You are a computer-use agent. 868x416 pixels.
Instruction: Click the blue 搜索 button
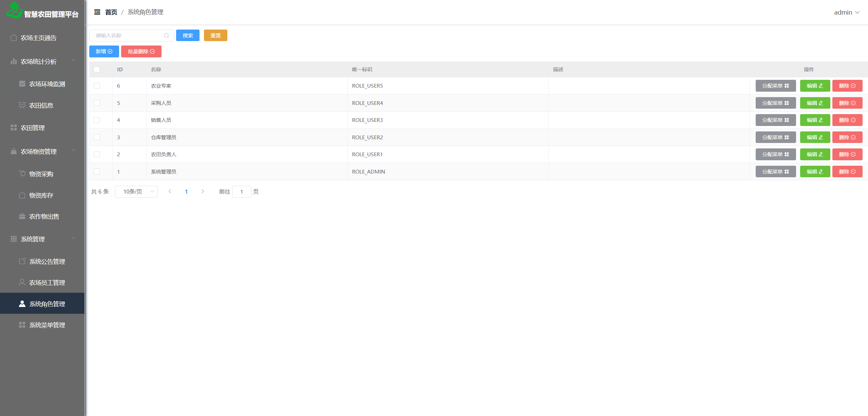pyautogui.click(x=188, y=35)
